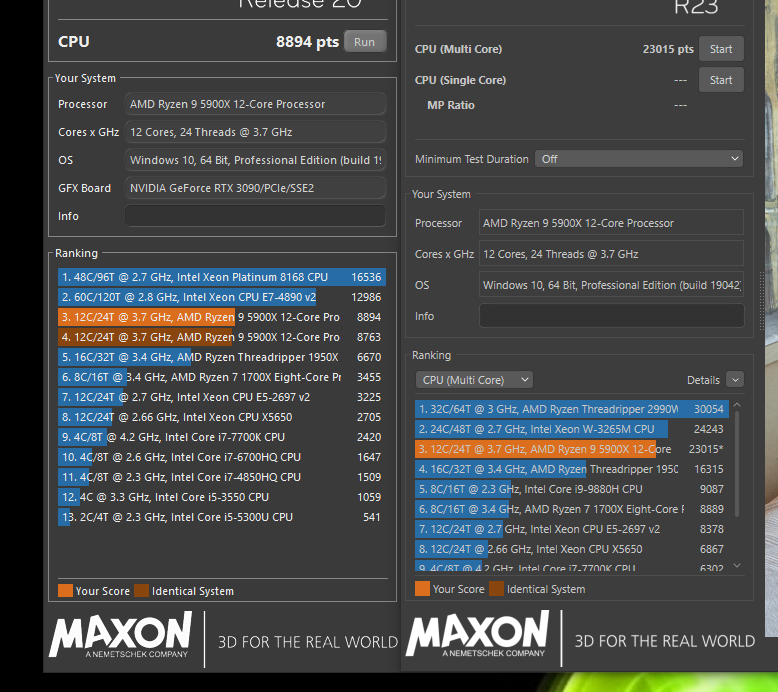Click R23 Your Score orange legend swatch
This screenshot has width=778, height=692.
coord(422,589)
